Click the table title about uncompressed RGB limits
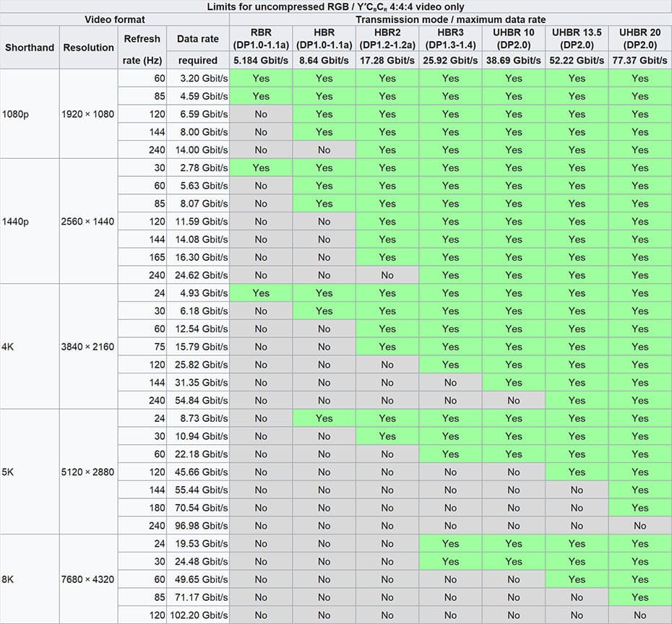672x624 pixels. click(x=336, y=6)
